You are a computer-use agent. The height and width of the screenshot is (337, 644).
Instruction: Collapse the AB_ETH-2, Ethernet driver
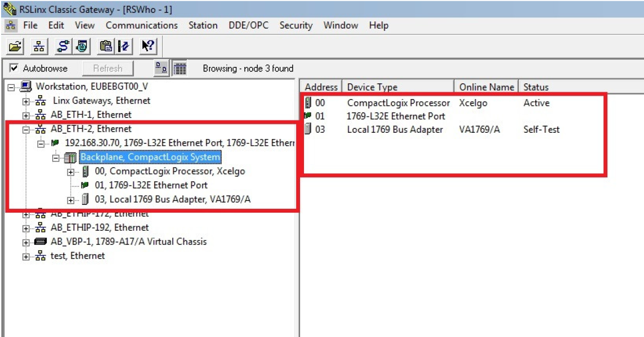(26, 129)
